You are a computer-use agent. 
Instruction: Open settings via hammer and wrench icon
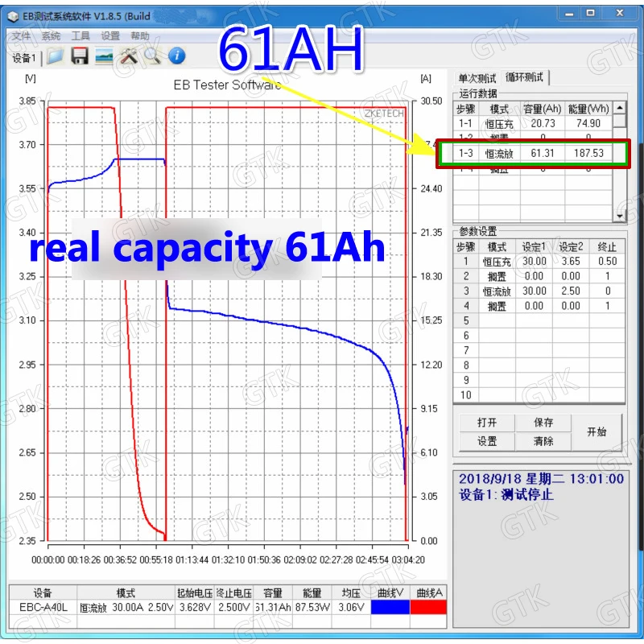[x=129, y=56]
